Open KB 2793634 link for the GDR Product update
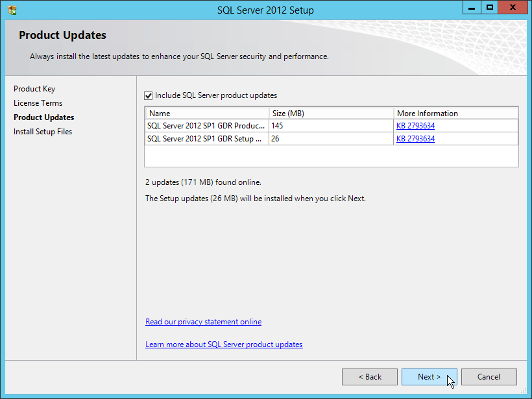This screenshot has width=532, height=399. pos(415,125)
